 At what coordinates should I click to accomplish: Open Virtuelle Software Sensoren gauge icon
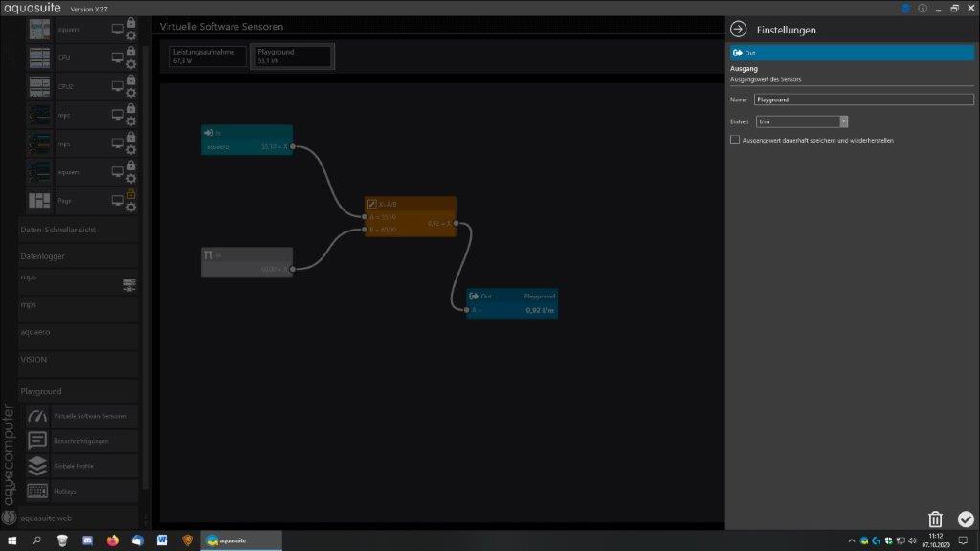37,416
